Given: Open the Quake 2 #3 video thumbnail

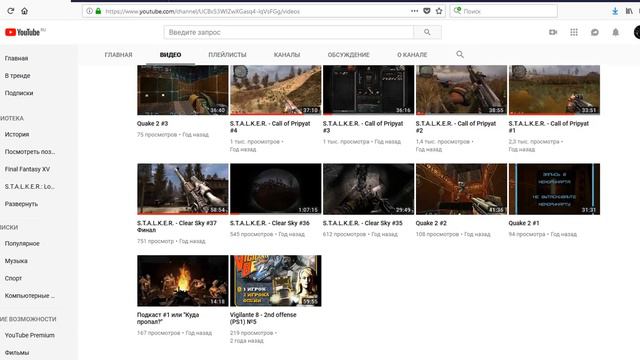Looking at the screenshot, I should pos(183,90).
